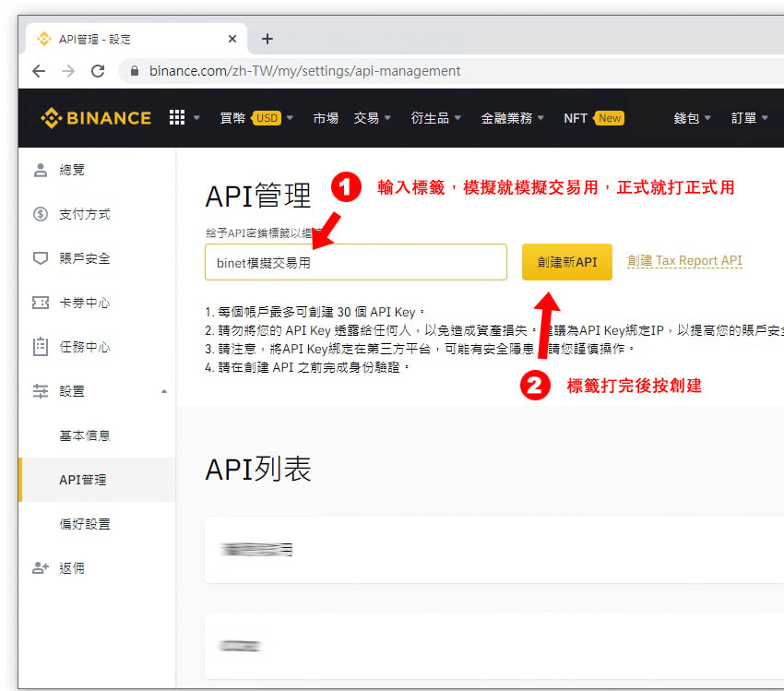
Task: Select the API管理 - 設定 browser tab
Action: (136, 39)
